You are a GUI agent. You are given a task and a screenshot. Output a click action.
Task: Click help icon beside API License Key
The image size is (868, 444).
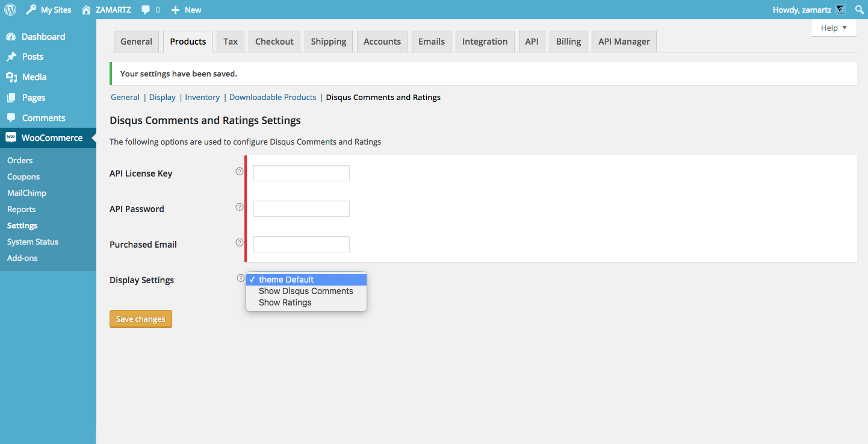click(240, 171)
